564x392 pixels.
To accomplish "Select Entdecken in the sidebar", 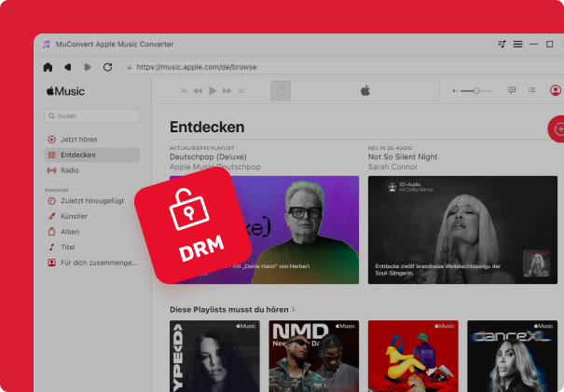I will pos(92,155).
